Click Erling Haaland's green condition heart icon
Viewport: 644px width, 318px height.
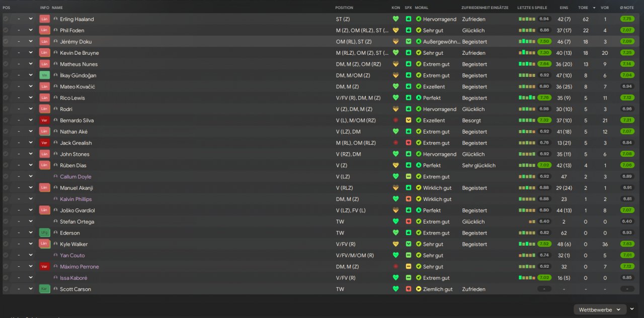tap(395, 19)
